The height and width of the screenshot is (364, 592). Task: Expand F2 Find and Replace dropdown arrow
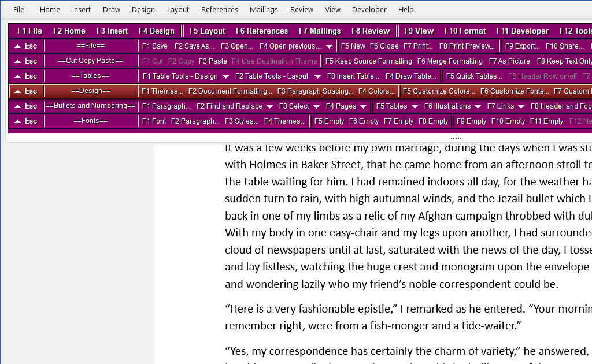coord(269,107)
